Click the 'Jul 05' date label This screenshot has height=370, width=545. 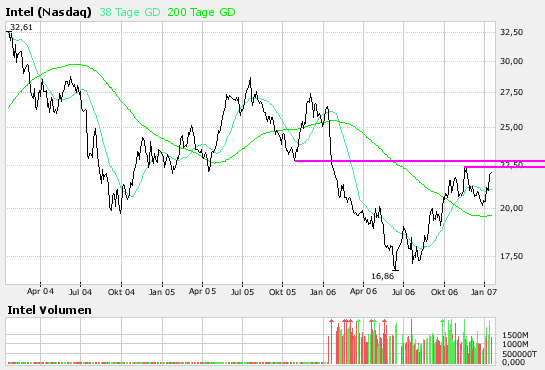(242, 292)
